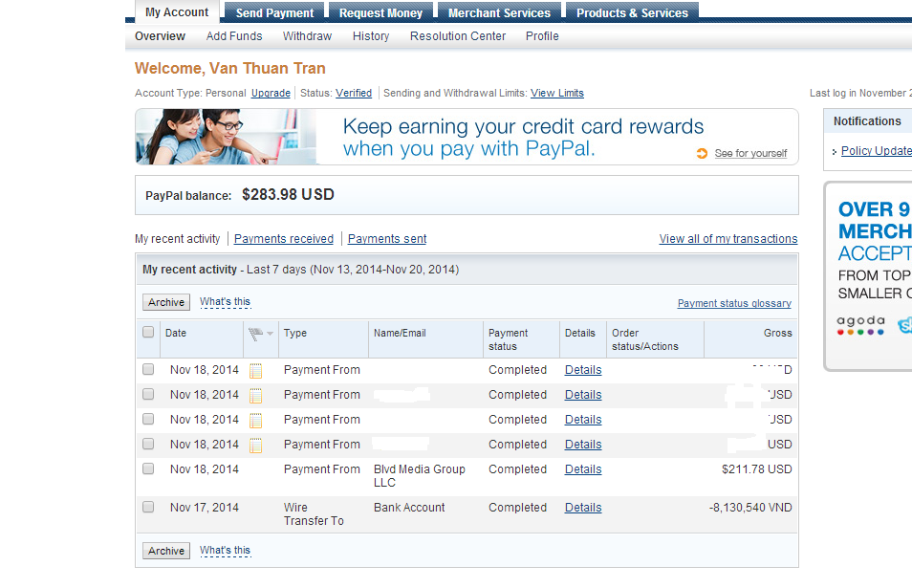912x588 pixels.
Task: Show the Payments received list
Action: coord(284,239)
